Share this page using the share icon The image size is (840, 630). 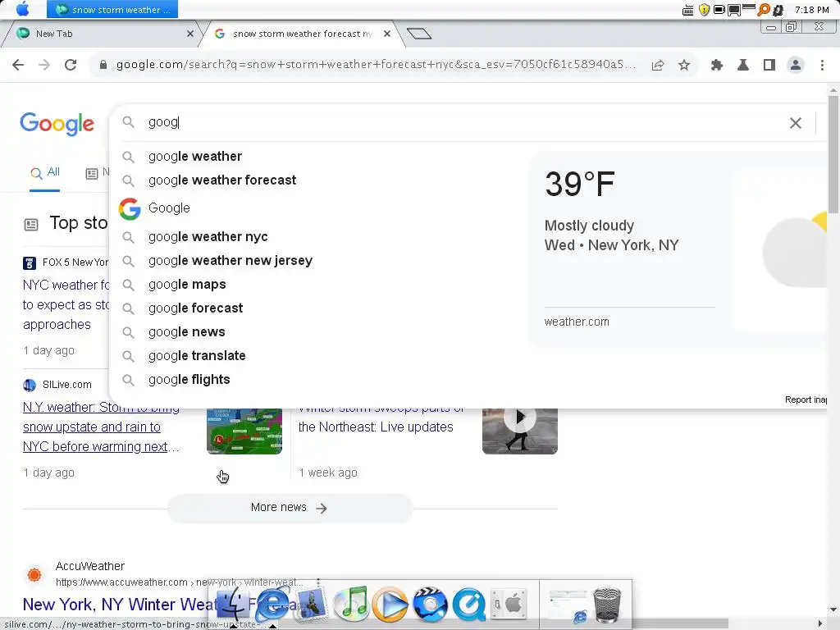coord(658,65)
